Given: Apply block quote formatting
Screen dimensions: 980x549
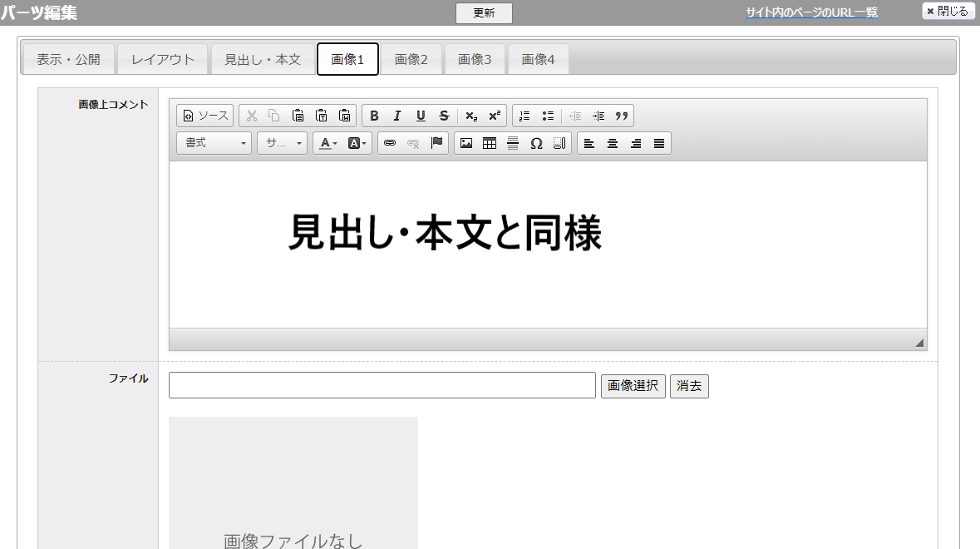Looking at the screenshot, I should click(622, 116).
